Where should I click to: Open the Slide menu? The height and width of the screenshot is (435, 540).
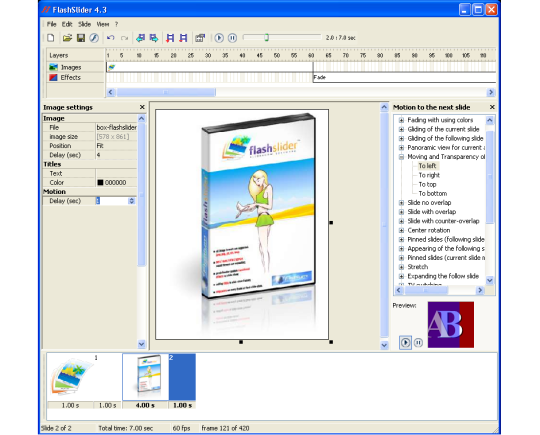(84, 24)
